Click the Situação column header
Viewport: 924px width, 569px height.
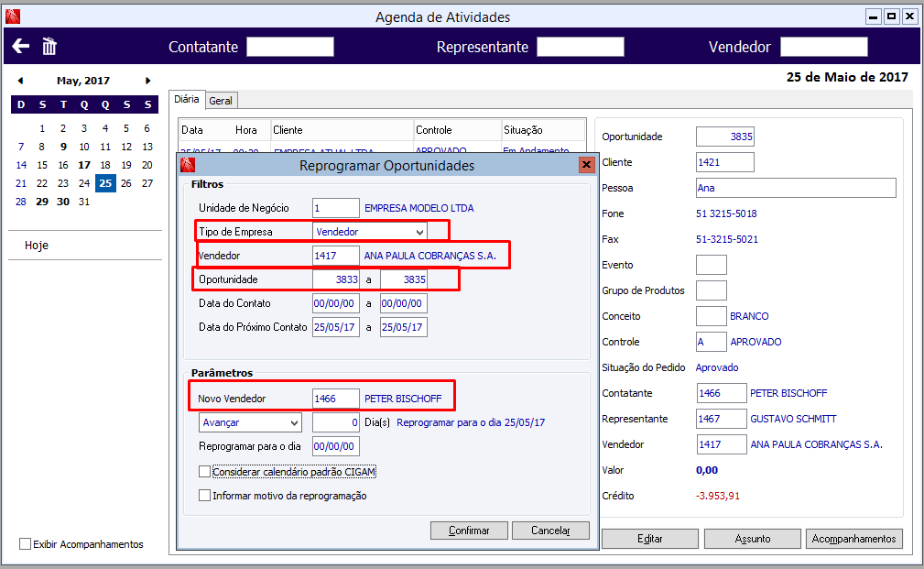coord(543,130)
